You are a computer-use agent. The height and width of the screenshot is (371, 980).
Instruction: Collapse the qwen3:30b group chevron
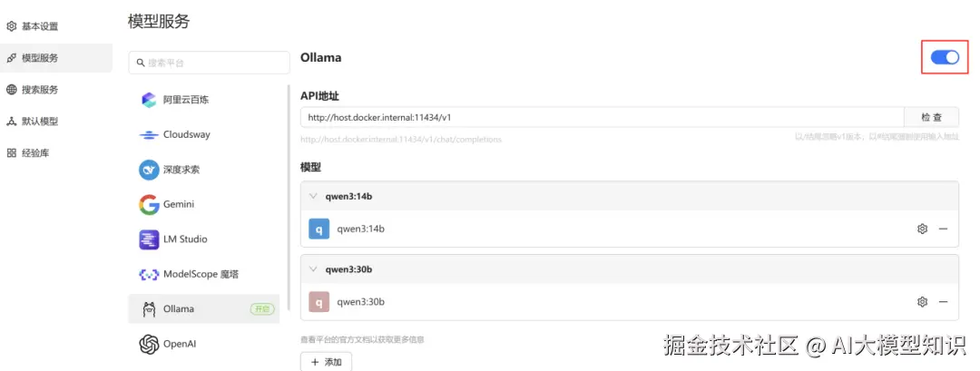click(314, 269)
